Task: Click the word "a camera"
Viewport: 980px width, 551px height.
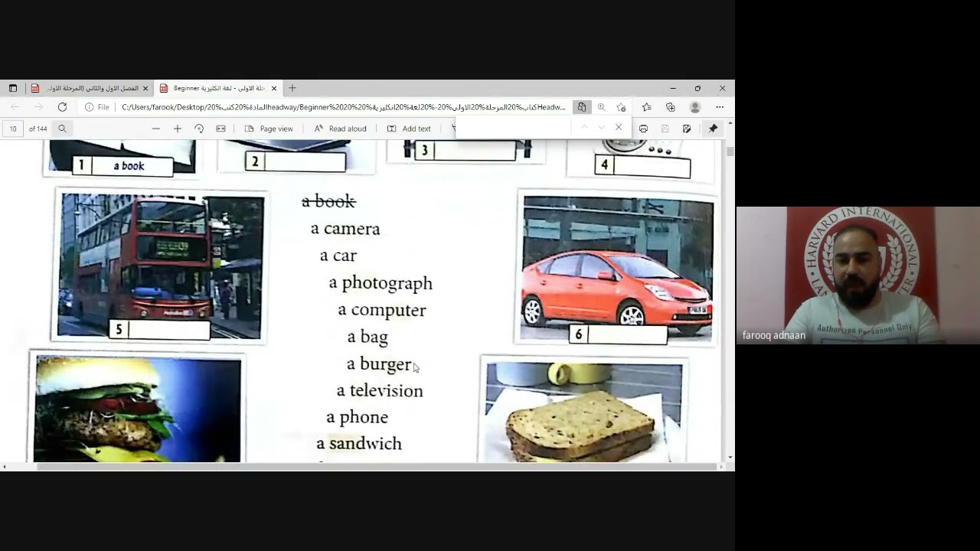Action: tap(345, 228)
